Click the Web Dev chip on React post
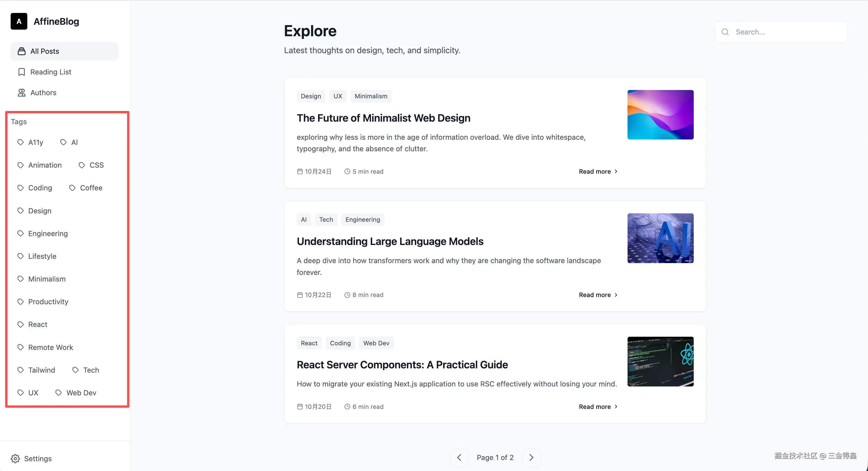 click(x=376, y=343)
